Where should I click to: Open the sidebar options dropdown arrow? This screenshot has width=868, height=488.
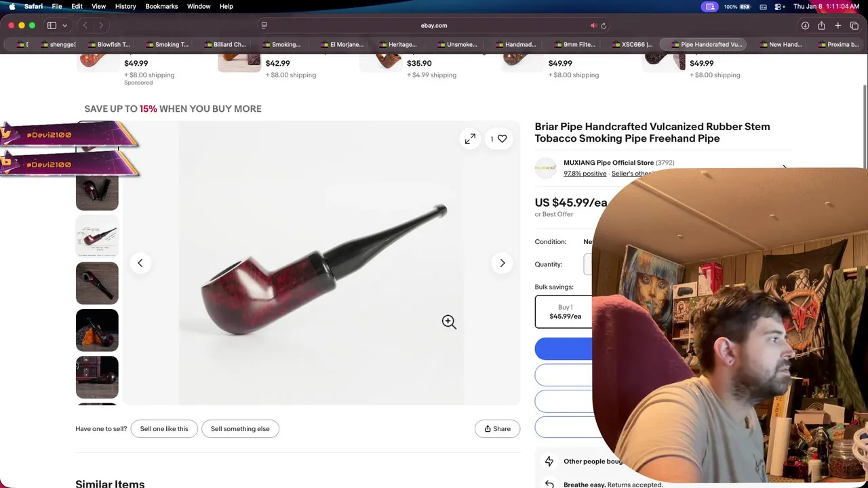64,26
